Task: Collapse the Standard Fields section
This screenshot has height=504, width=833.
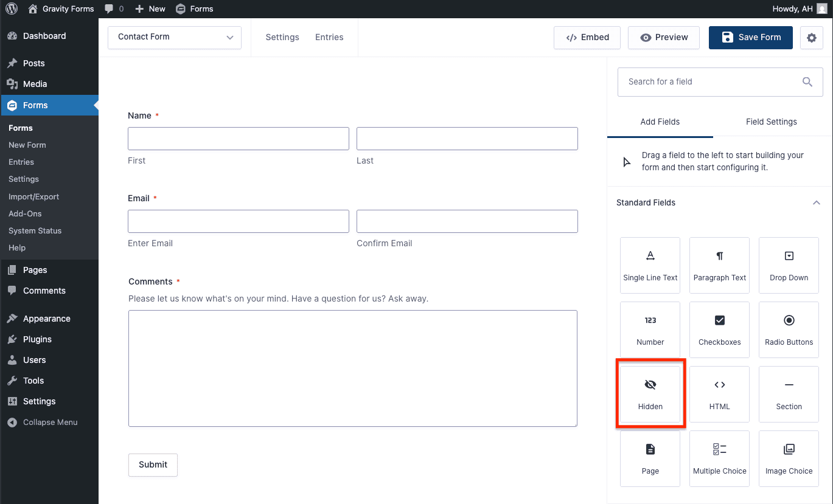Action: click(x=816, y=202)
